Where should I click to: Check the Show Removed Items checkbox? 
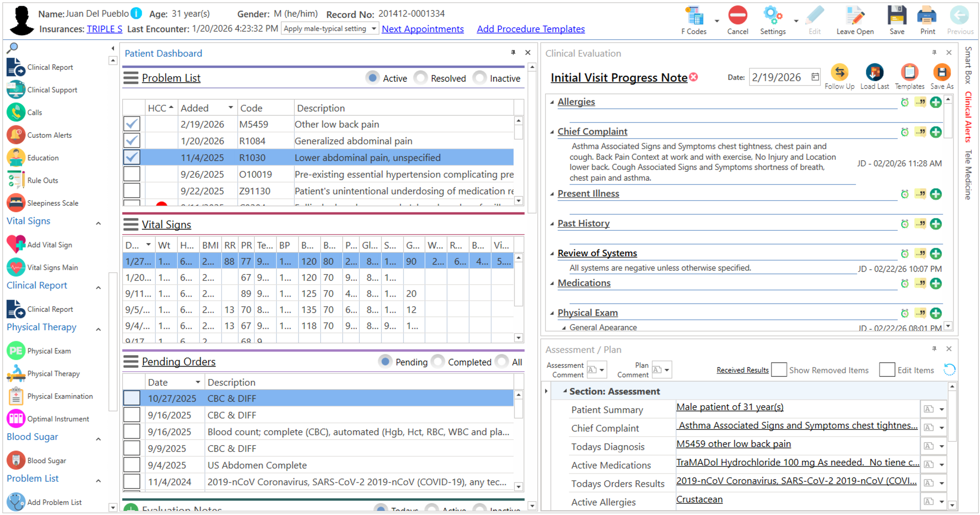779,370
